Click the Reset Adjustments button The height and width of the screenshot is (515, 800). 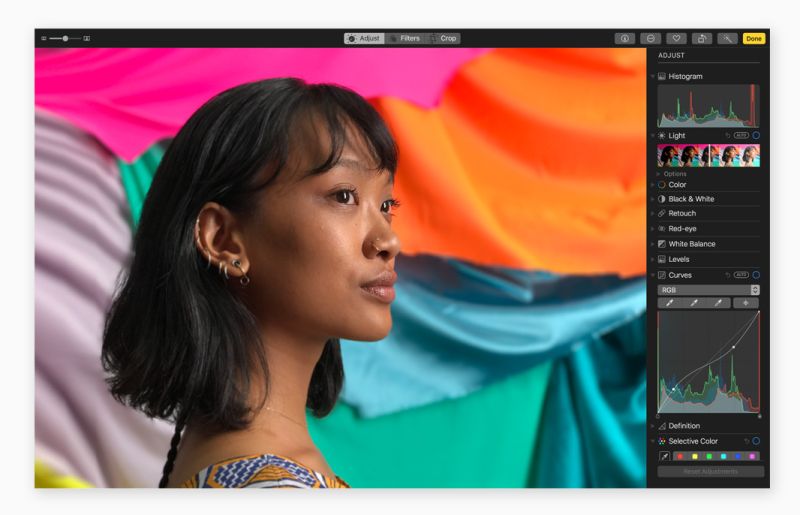[711, 471]
